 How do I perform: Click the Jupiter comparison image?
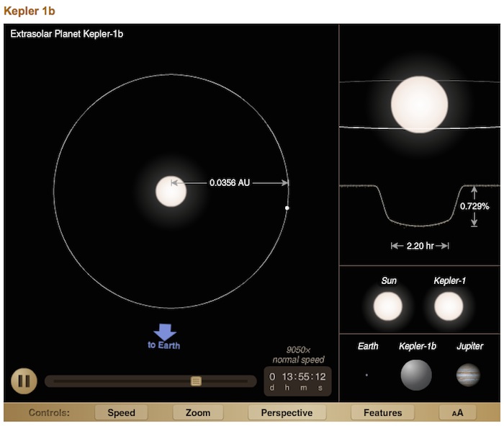[x=468, y=375]
